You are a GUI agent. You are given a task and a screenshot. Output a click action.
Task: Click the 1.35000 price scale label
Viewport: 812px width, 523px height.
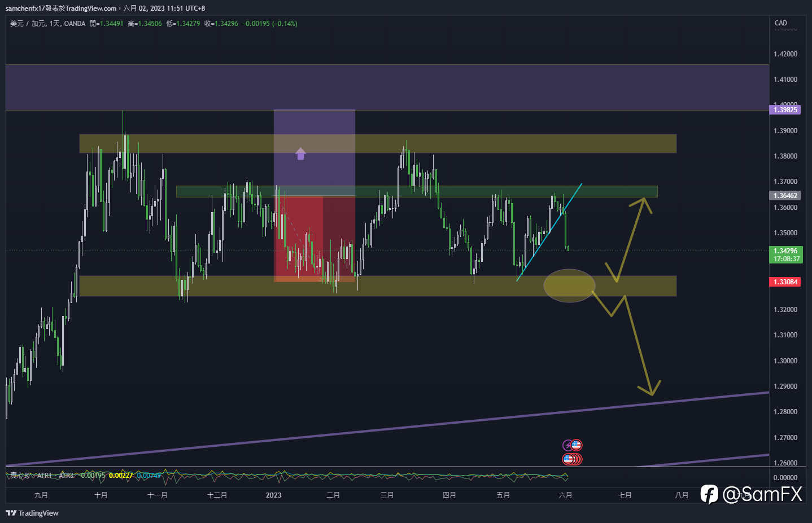pyautogui.click(x=785, y=233)
